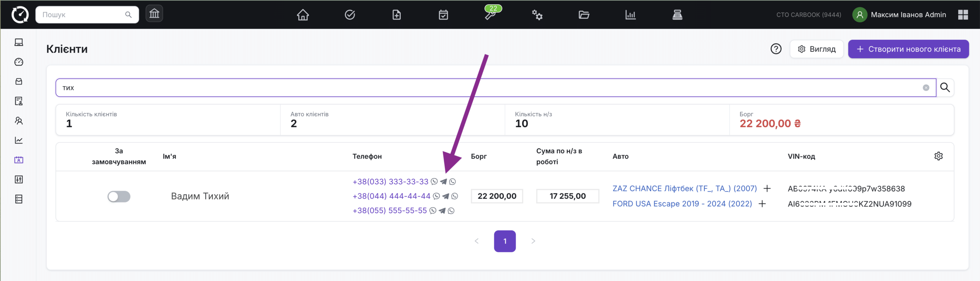The width and height of the screenshot is (980, 281).
Task: Click the Вигляд view settings button
Action: [817, 49]
